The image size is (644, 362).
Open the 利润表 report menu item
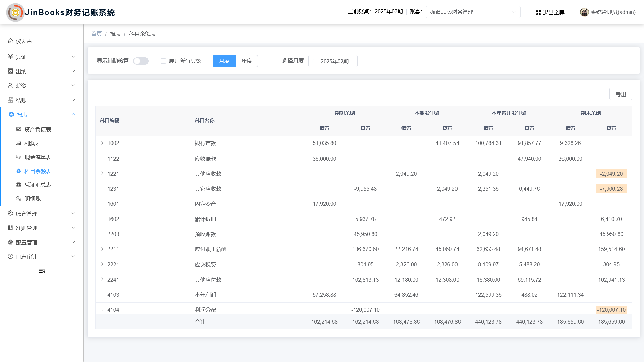(33, 143)
